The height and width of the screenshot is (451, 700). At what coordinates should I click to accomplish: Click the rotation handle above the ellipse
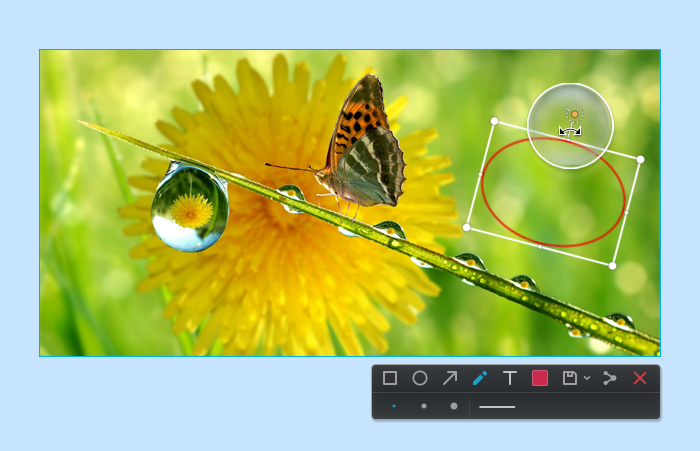pos(575,115)
